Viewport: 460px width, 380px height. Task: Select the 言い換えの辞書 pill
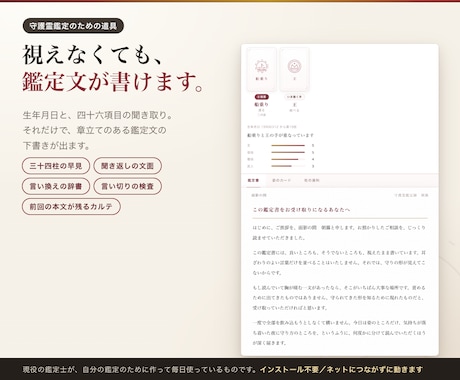click(56, 186)
